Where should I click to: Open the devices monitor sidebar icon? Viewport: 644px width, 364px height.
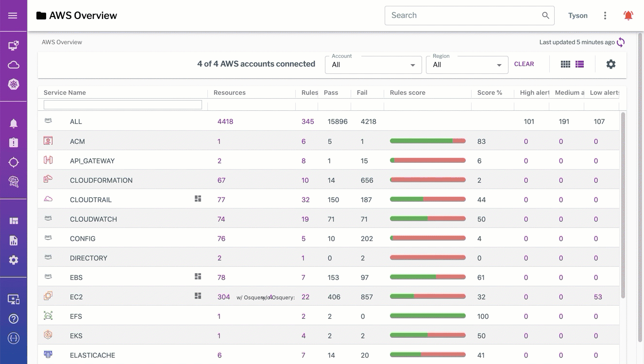pyautogui.click(x=14, y=46)
